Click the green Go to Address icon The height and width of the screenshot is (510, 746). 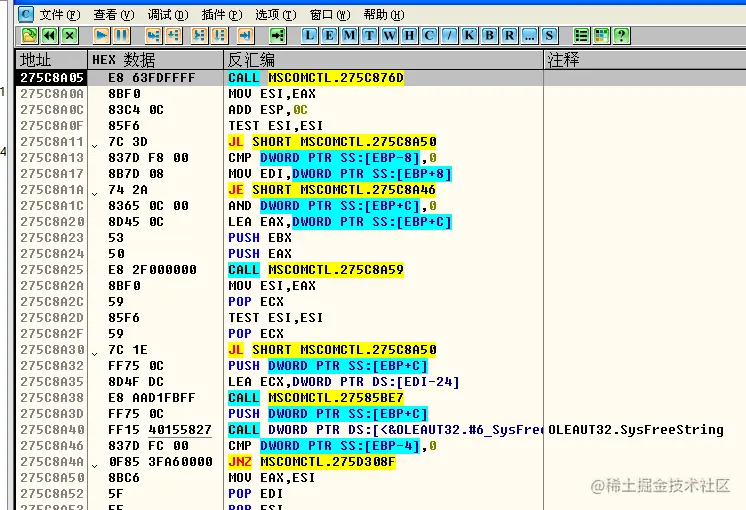click(277, 36)
